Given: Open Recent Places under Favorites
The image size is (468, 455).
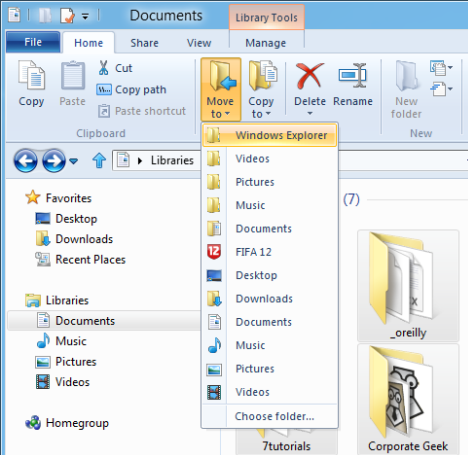Looking at the screenshot, I should click(90, 259).
